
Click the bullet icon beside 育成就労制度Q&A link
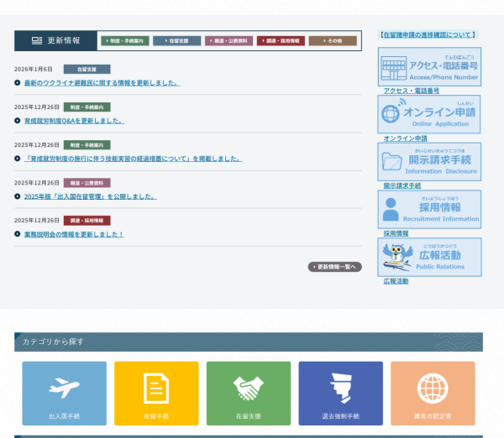pos(18,121)
